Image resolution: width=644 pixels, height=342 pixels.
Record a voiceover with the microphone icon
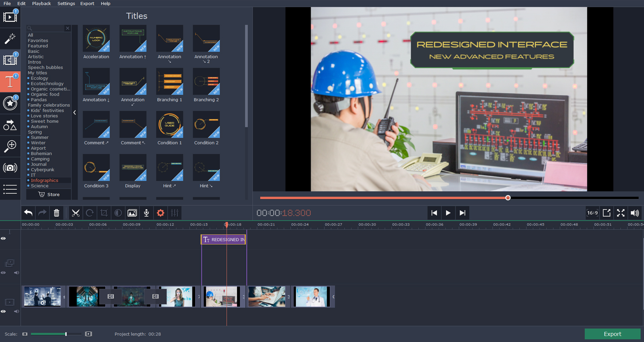tap(146, 213)
